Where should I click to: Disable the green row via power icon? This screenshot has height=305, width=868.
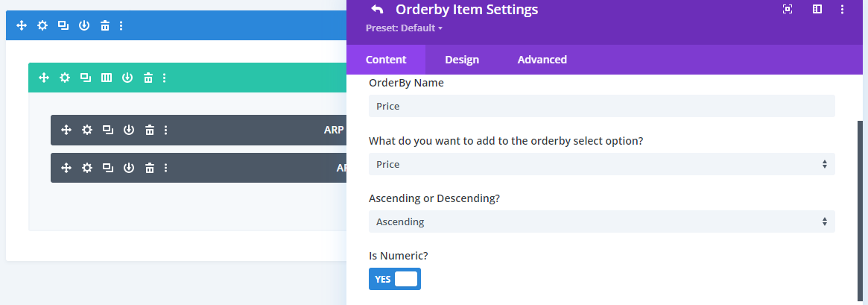(127, 78)
